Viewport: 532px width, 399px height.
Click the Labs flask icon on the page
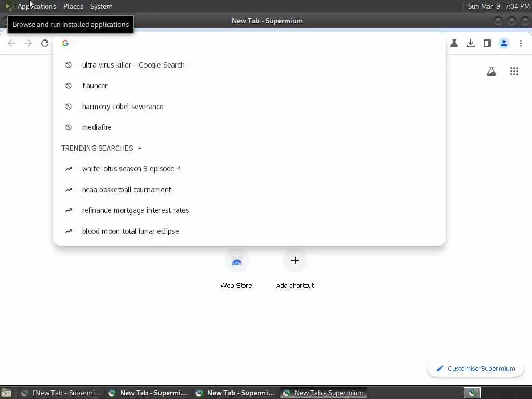491,71
